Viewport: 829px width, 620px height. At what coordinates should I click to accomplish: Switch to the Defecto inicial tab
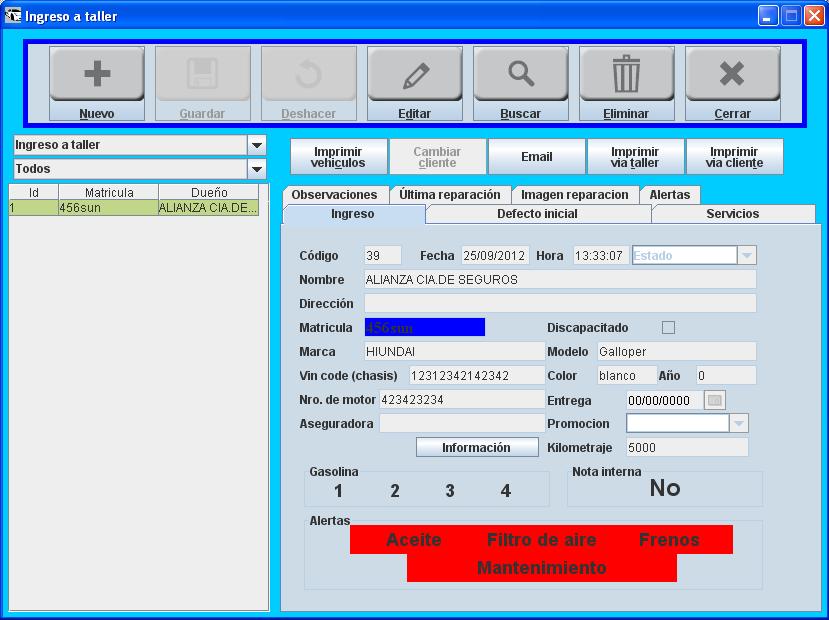click(x=537, y=214)
